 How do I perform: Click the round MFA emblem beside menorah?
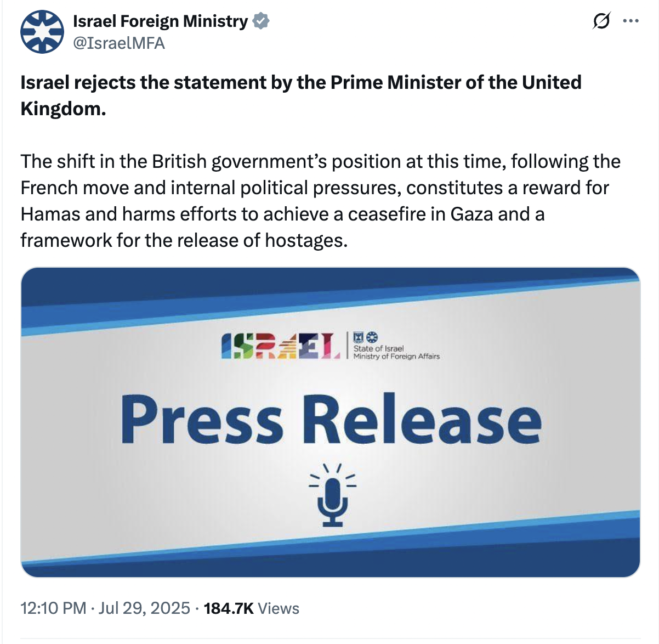click(x=372, y=337)
